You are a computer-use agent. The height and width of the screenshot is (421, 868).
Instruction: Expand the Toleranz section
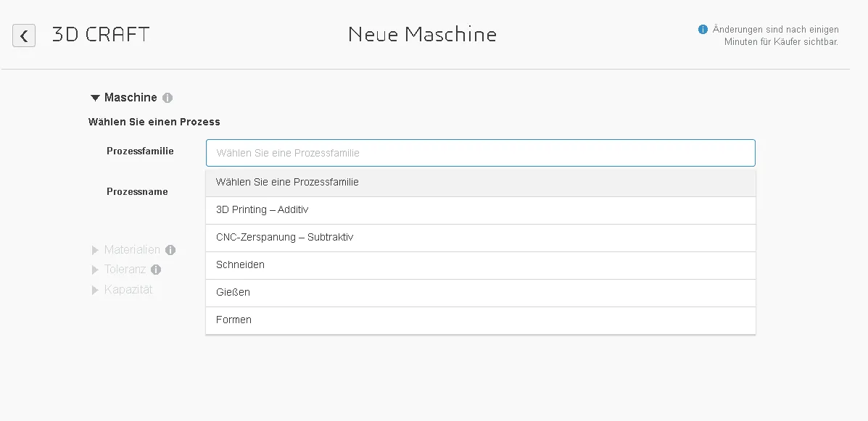click(94, 269)
